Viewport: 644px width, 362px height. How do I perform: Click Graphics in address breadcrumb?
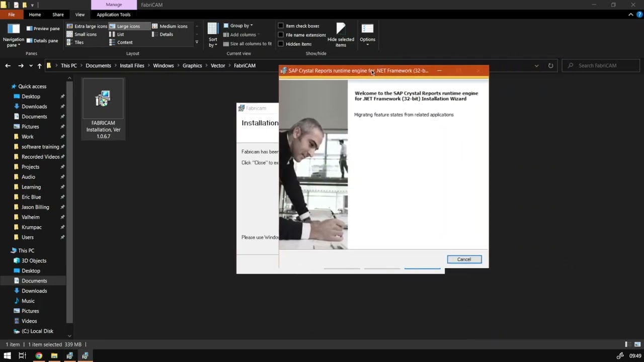pos(192,65)
